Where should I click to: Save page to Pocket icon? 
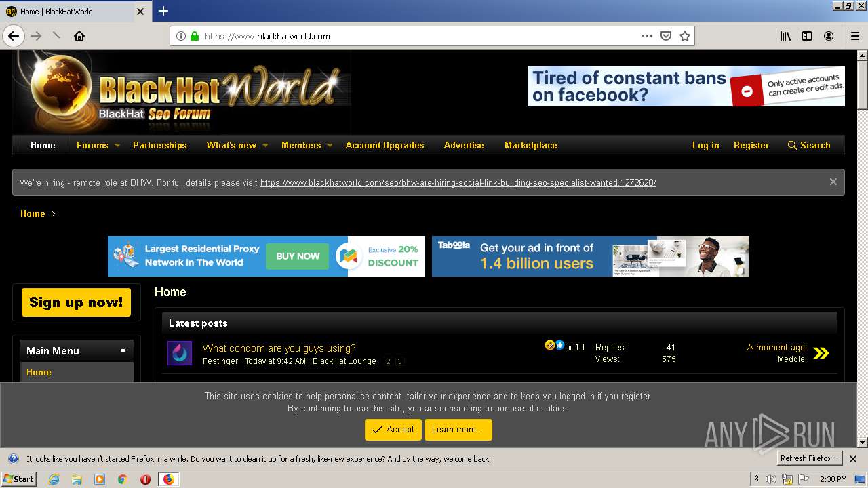(x=666, y=36)
